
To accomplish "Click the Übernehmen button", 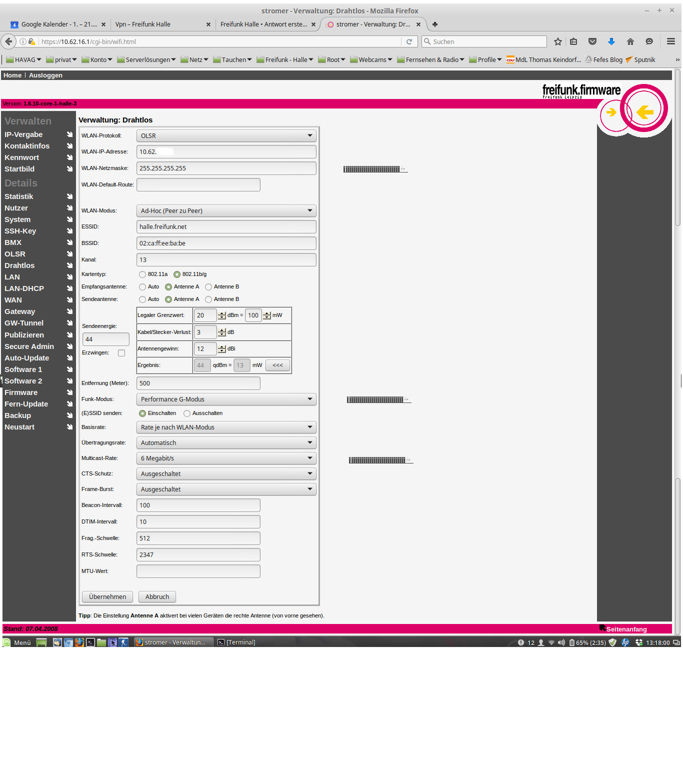I will (107, 596).
